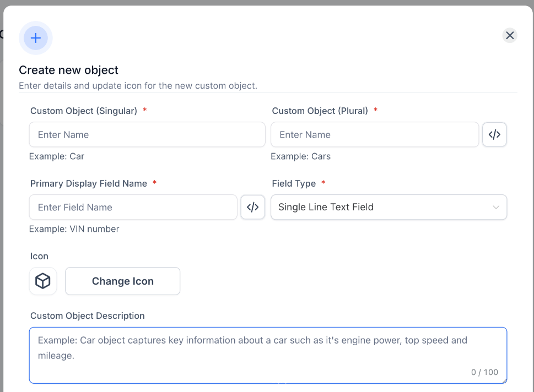Click the code icon beside plural name field

tap(494, 135)
